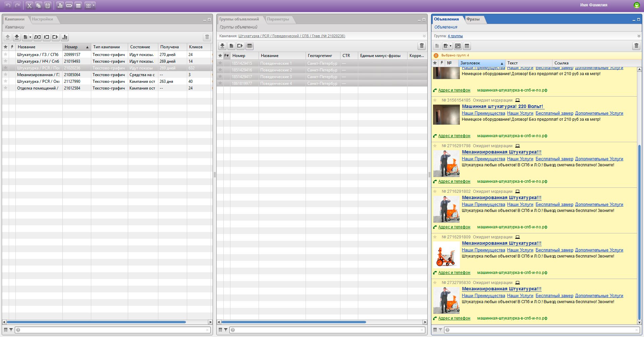The height and width of the screenshot is (337, 644).
Task: Click the new ad group document icon
Action: point(231,46)
